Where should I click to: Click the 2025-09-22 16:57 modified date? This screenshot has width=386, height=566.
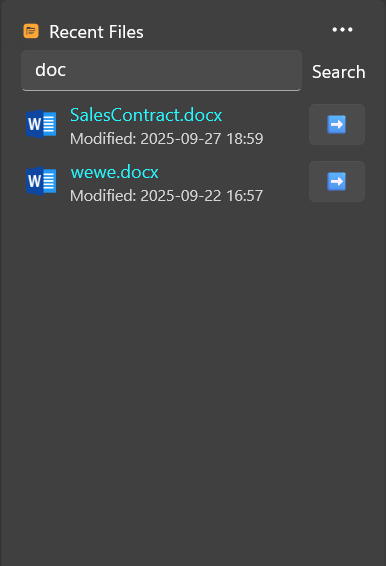pyautogui.click(x=201, y=196)
